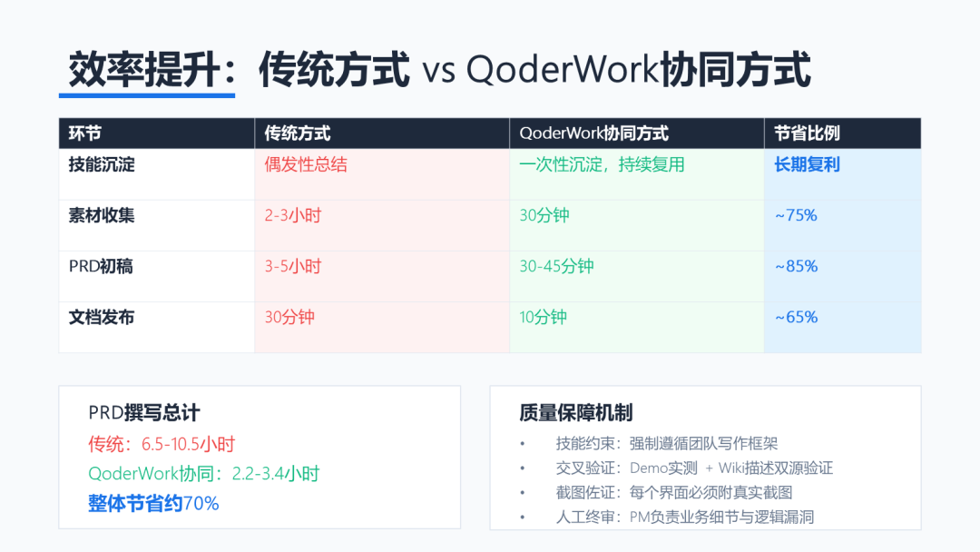
Task: Select the 环节 column header
Action: (x=157, y=133)
